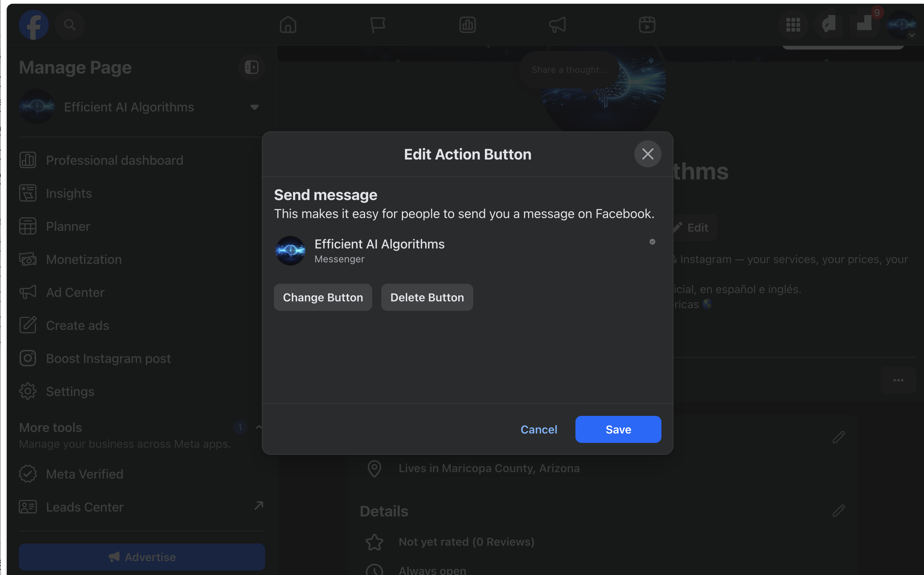Click the More tools badge showing 1
The image size is (924, 575).
240,427
